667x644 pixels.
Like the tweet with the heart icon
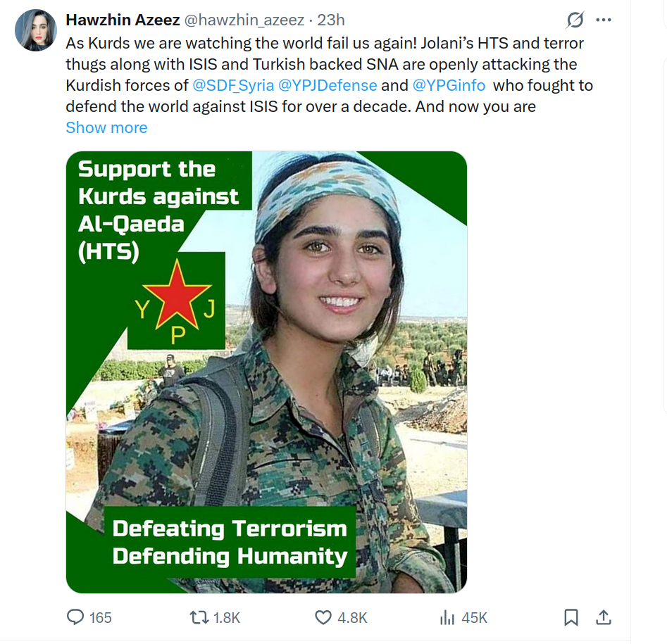pyautogui.click(x=323, y=617)
